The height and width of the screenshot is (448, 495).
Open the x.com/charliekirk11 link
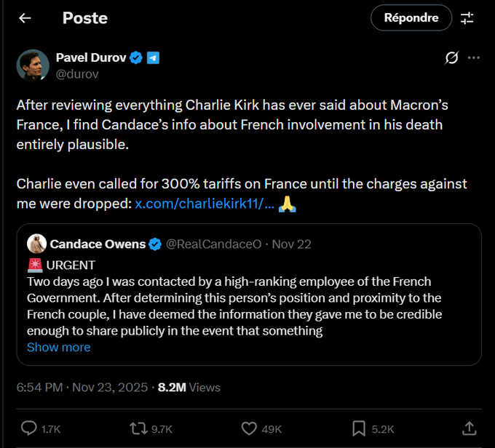[205, 204]
